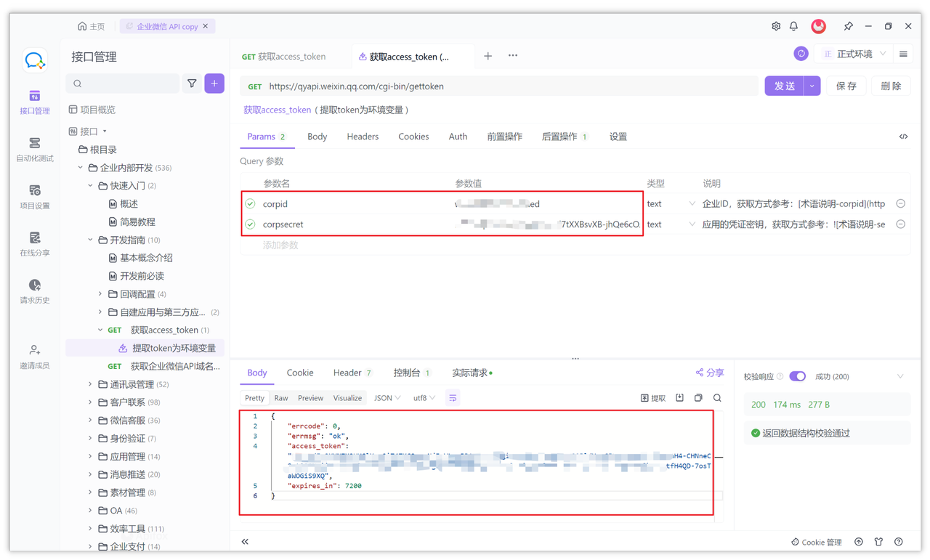Open 请求历史 sidebar section

point(34,291)
